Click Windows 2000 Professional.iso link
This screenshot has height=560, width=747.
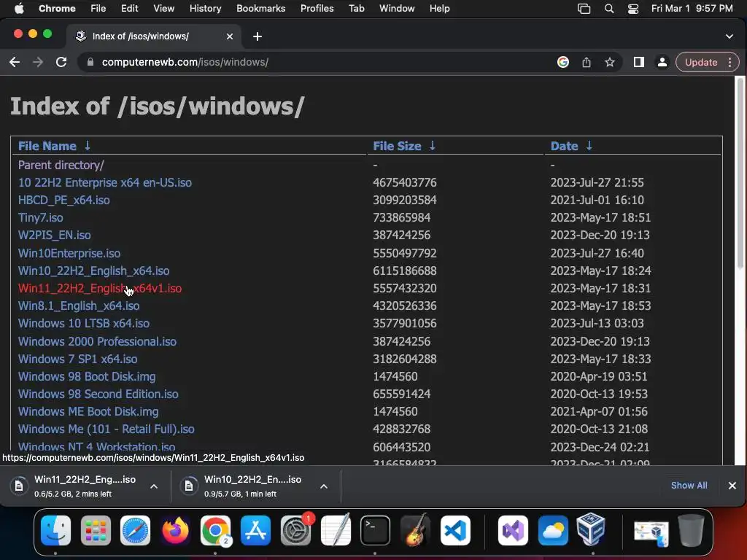pyautogui.click(x=97, y=341)
